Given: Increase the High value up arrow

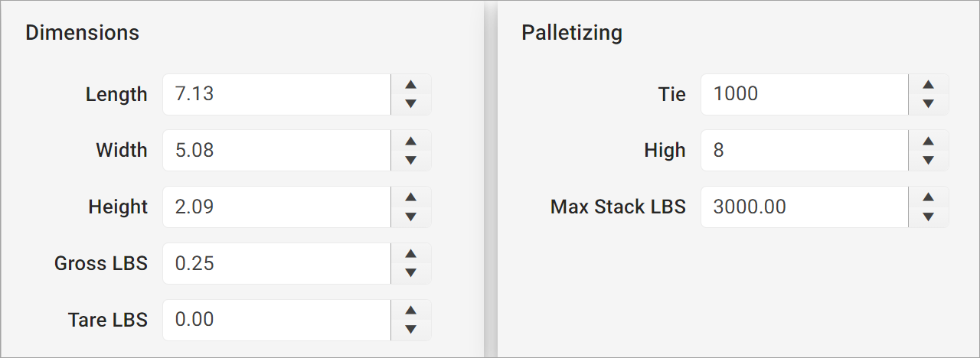Looking at the screenshot, I should pos(928,141).
